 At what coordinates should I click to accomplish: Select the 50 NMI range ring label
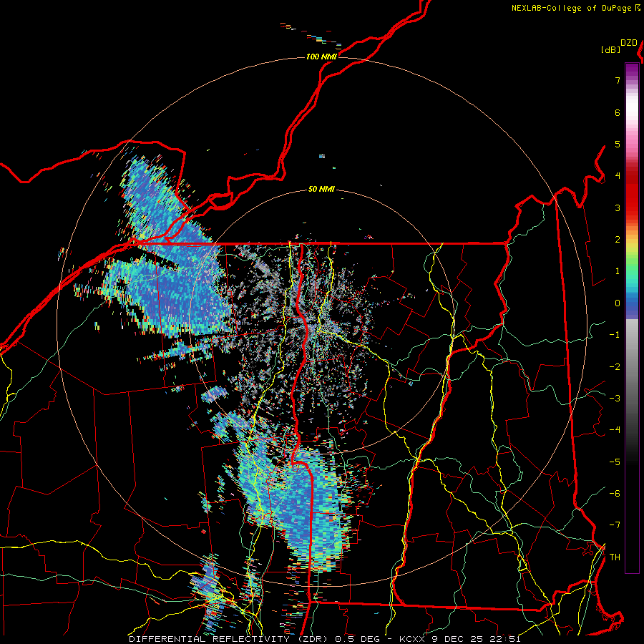click(321, 190)
